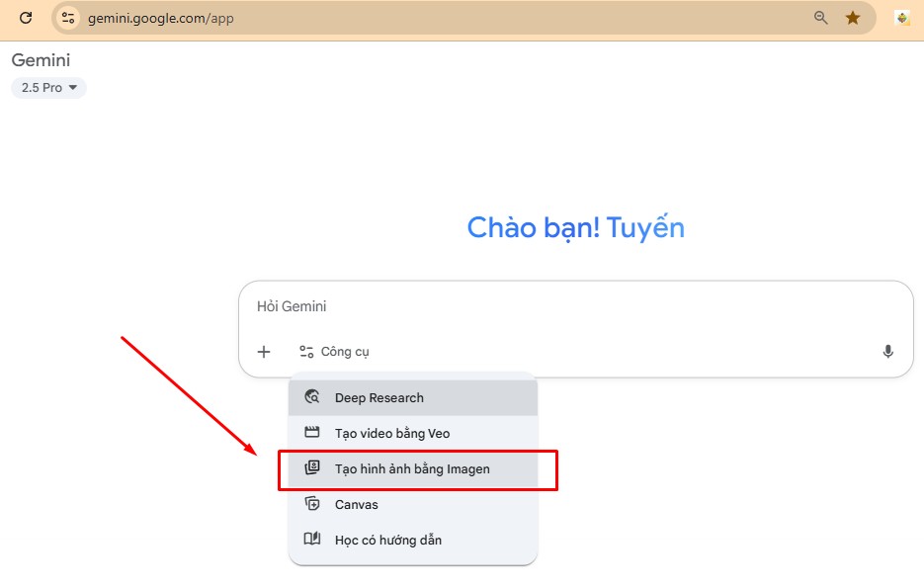
Task: Choose Tạo video bằng Veo option
Action: [412, 433]
